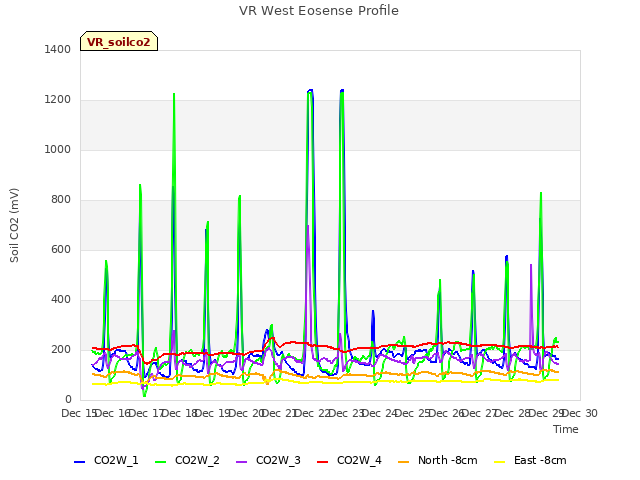The width and height of the screenshot is (640, 480).
Task: Toggle the CO2W_3 legend entry
Action: [268, 460]
